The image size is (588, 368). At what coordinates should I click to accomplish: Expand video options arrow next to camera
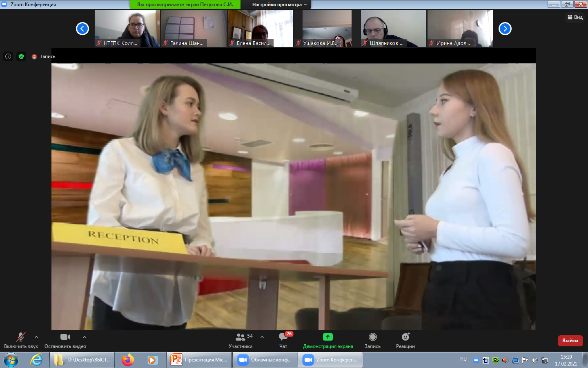[85, 337]
